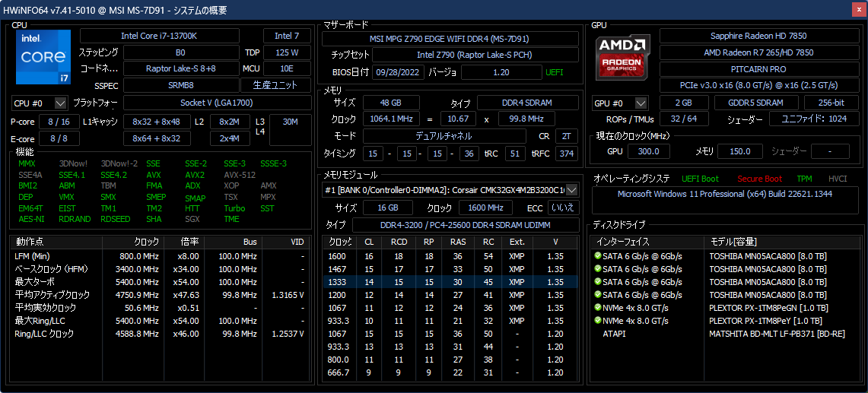The height and width of the screenshot is (393, 868).
Task: Click the GPU clock 300.0 field
Action: [649, 151]
